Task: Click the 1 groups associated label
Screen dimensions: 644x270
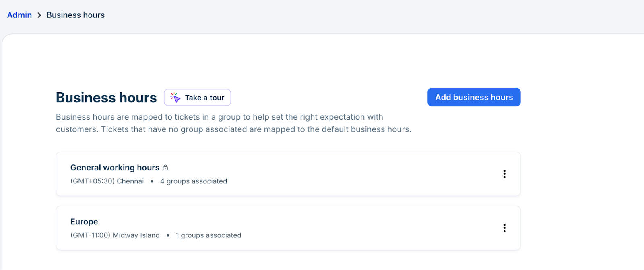Action: (208, 235)
